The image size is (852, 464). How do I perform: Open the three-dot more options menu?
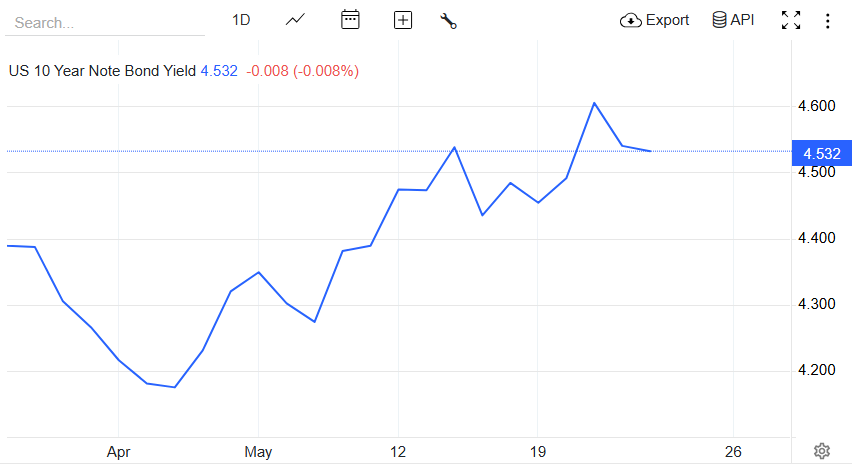(x=828, y=21)
